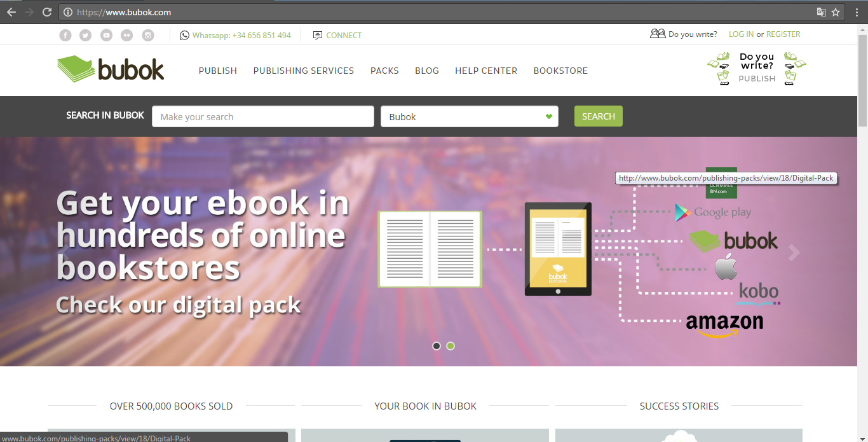868x442 pixels.
Task: View site information icon in address bar
Action: pyautogui.click(x=68, y=12)
